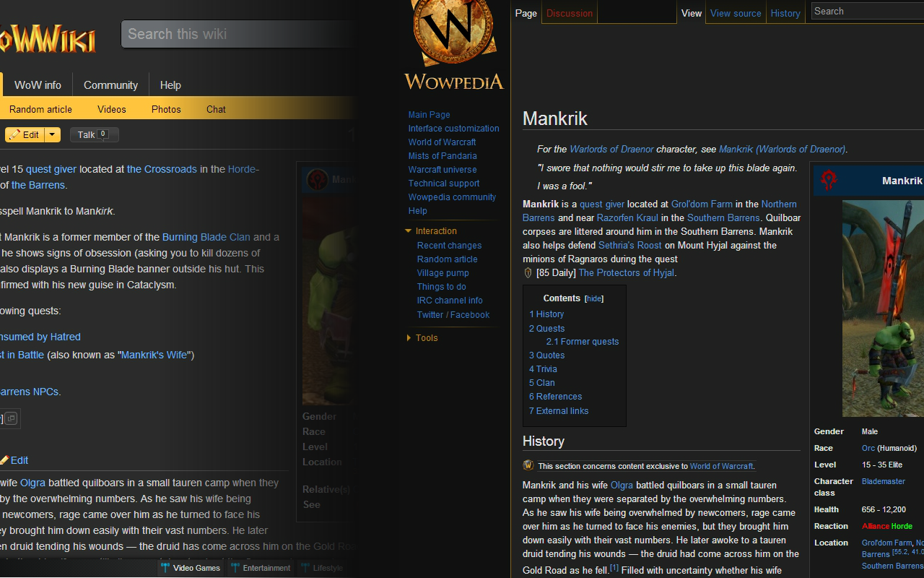Open 'Mankrik (Warlords of Draenor)' link
This screenshot has height=578, width=924.
(x=782, y=150)
